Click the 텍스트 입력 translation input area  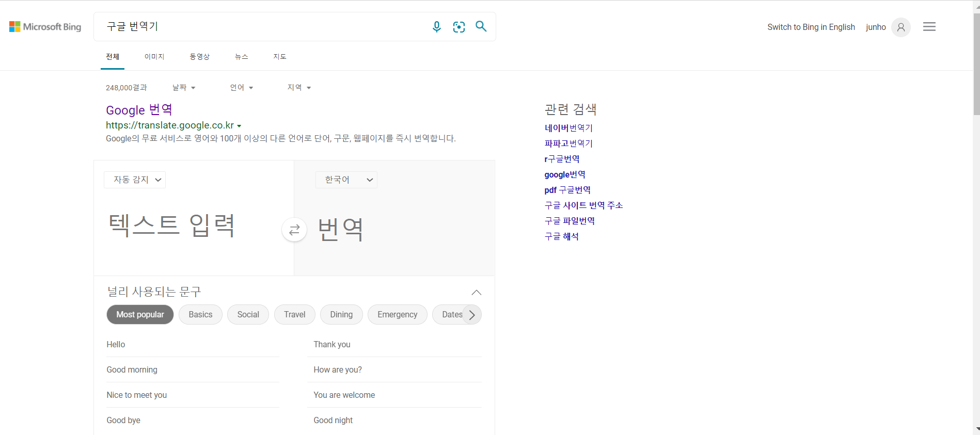click(x=194, y=225)
